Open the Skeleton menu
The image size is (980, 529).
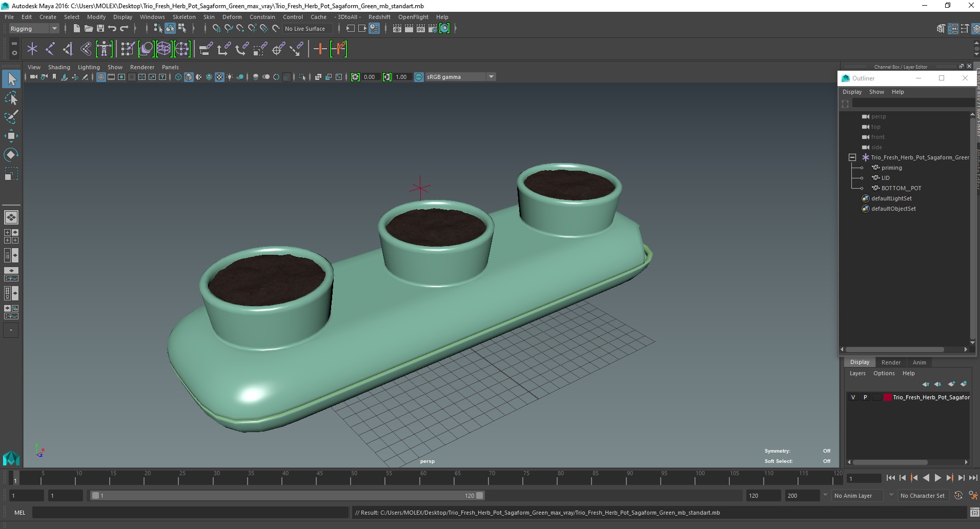(x=183, y=17)
